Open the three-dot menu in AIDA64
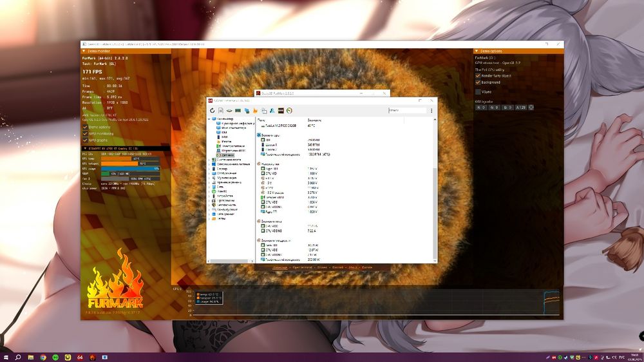Image resolution: width=644 pixels, height=362 pixels. point(431,111)
